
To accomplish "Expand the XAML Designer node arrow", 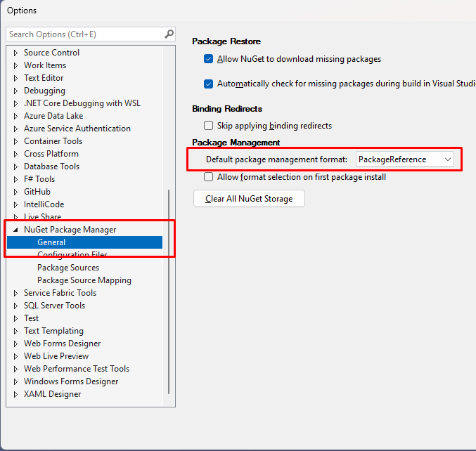I will (15, 394).
